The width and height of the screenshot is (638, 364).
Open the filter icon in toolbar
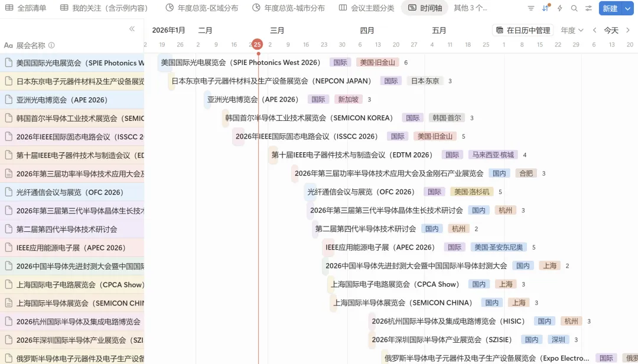pos(531,8)
